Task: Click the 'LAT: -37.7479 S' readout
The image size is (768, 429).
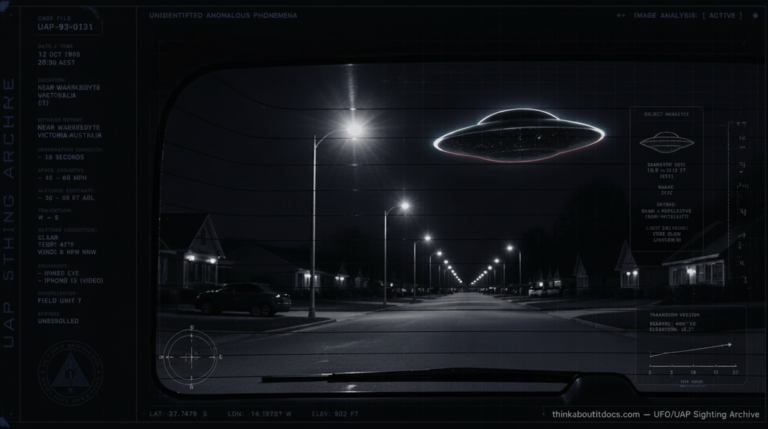Action: [178, 414]
